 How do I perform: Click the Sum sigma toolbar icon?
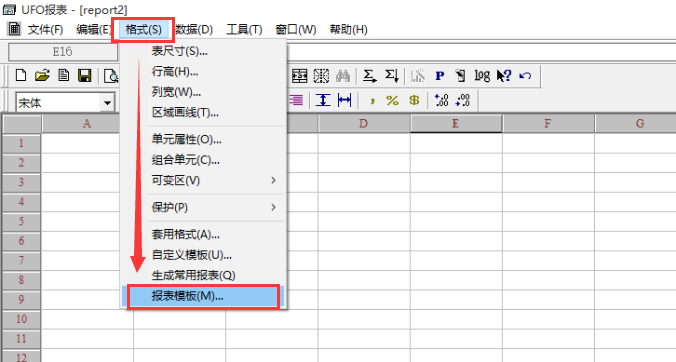[x=369, y=76]
